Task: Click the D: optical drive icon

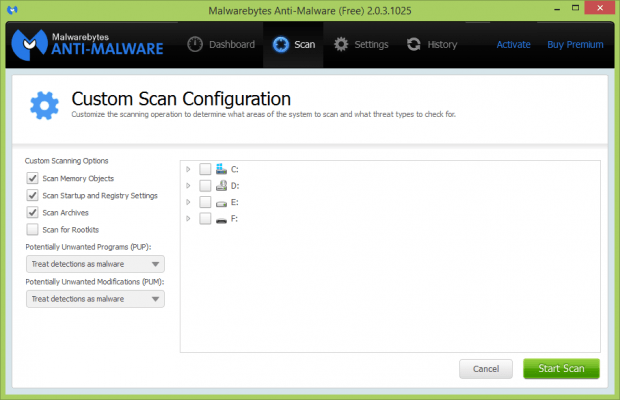Action: (x=221, y=186)
